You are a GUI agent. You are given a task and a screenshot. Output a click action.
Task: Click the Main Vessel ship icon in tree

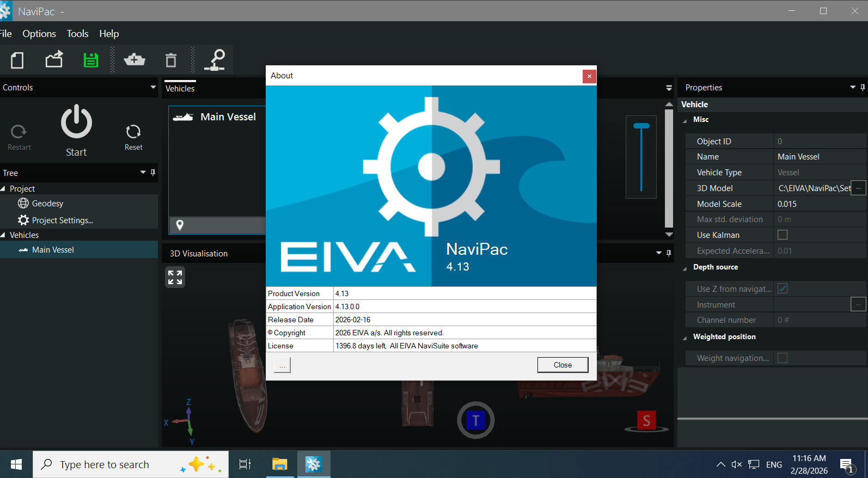(x=23, y=250)
